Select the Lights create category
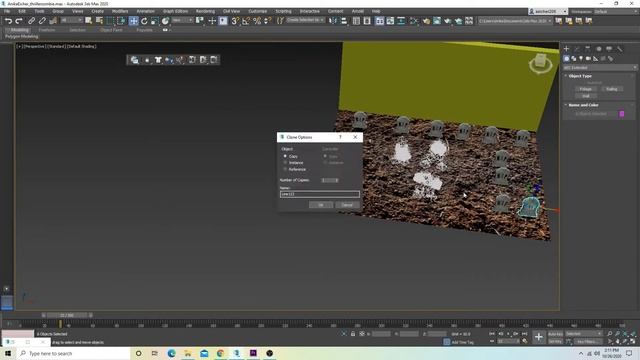 click(581, 59)
